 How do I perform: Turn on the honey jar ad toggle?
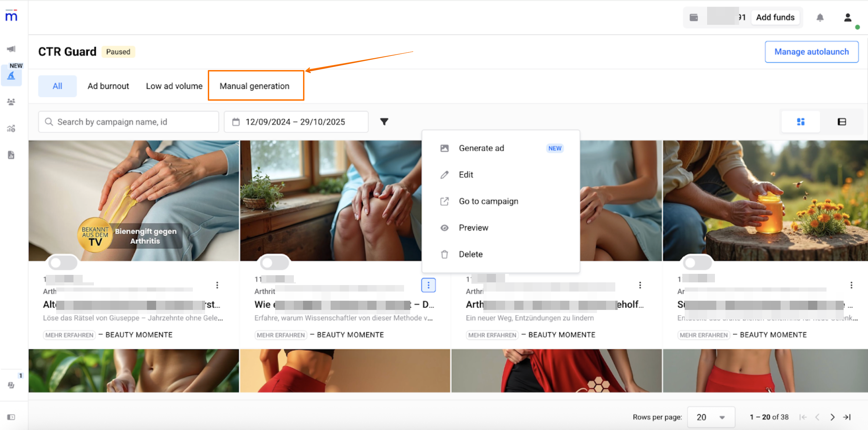pos(697,262)
